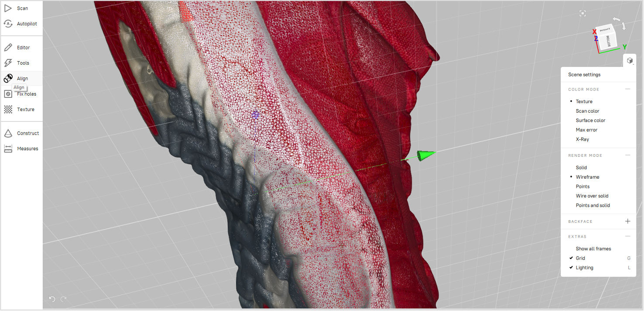Disable the Lighting option
Screen dimensions: 644x311
572,268
